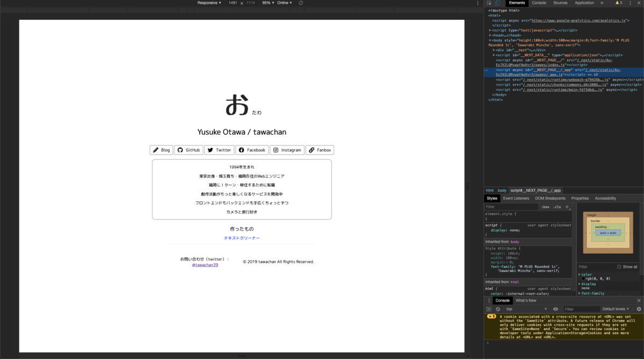Click the rotate screen icon in device toolbar
644x359 pixels.
click(x=301, y=3)
